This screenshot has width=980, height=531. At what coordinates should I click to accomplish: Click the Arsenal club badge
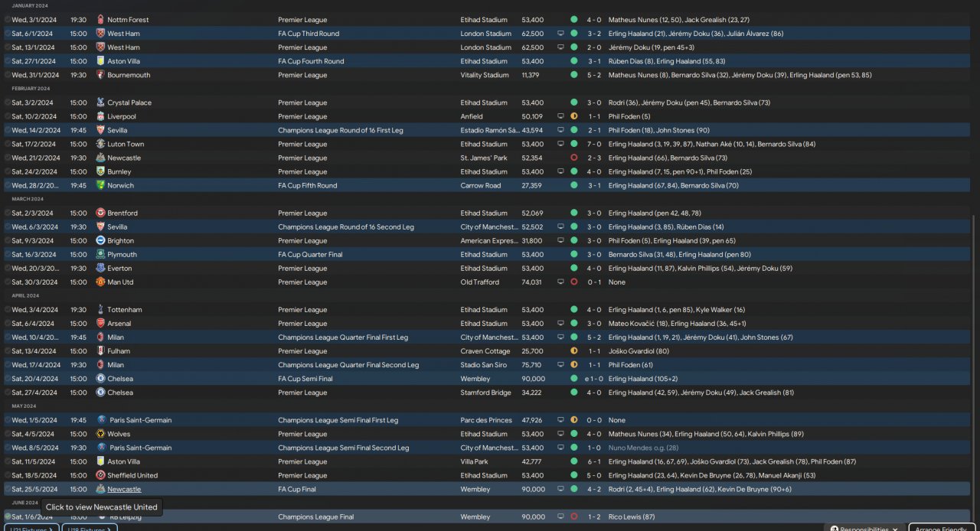coord(100,323)
